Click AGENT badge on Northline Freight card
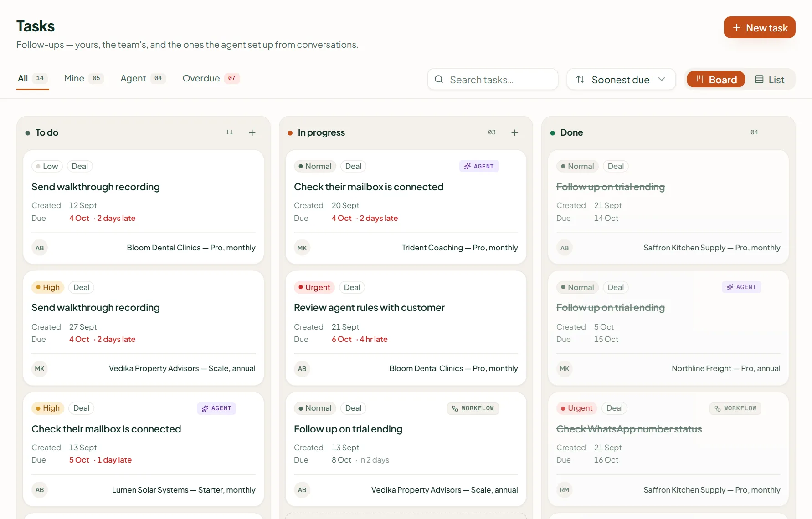The width and height of the screenshot is (812, 519). click(x=741, y=287)
